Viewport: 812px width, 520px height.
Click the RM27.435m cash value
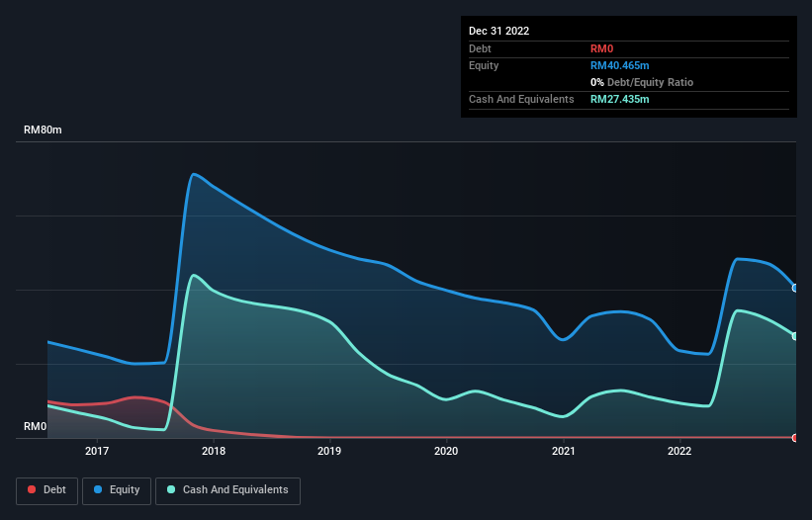pyautogui.click(x=620, y=99)
